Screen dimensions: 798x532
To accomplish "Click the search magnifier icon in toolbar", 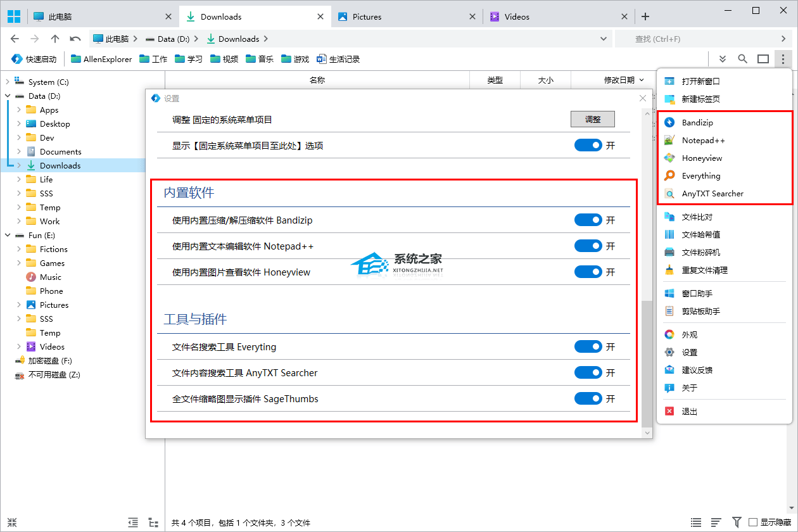I will (x=742, y=59).
